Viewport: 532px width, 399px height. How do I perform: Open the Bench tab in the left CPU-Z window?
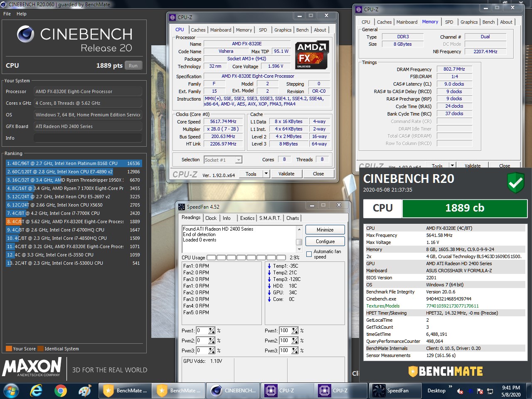(x=302, y=30)
